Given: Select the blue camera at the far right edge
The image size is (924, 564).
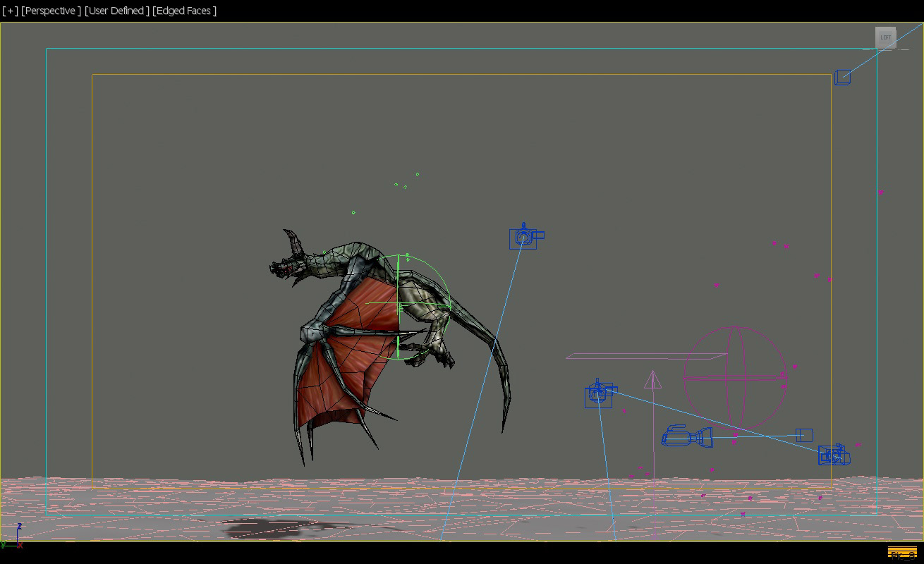Looking at the screenshot, I should tap(834, 455).
